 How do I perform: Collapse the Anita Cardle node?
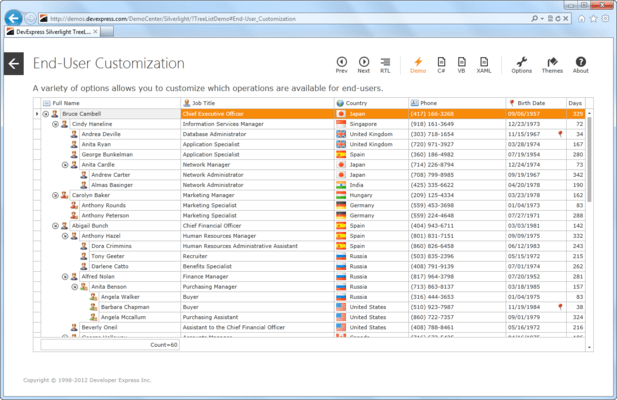coord(65,165)
